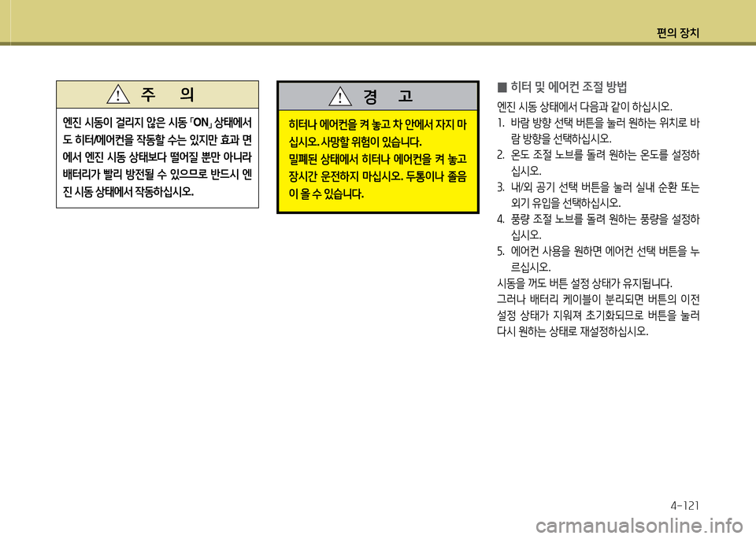756x539 pixels.
Task: Click the line 다시 원하는 상태로 재설정하십시오
Action: pos(573,331)
